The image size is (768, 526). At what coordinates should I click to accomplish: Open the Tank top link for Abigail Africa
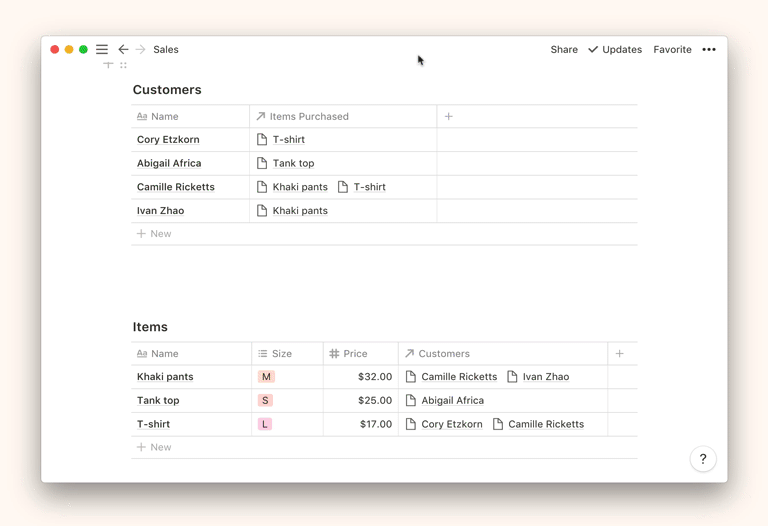click(x=293, y=163)
